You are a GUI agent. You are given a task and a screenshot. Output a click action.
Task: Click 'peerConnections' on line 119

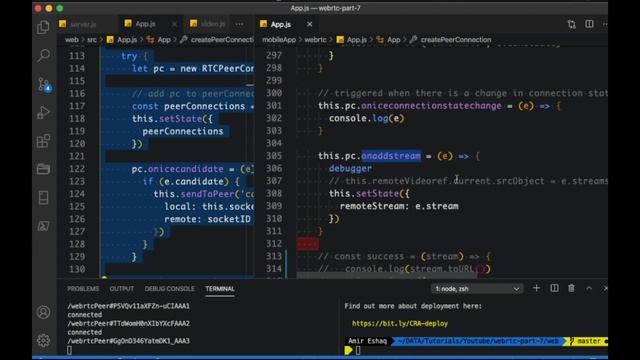(x=183, y=131)
